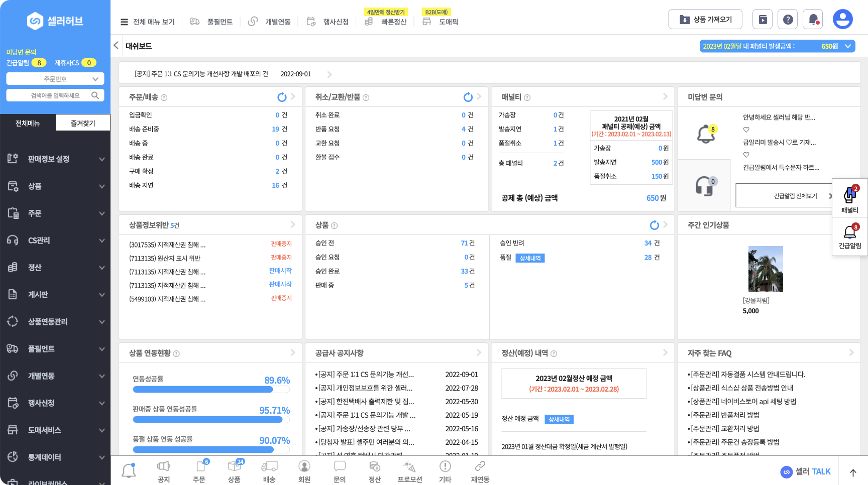Switch to the 즐겨찾기 tab
Screen dimensions: 868x485
click(x=83, y=123)
